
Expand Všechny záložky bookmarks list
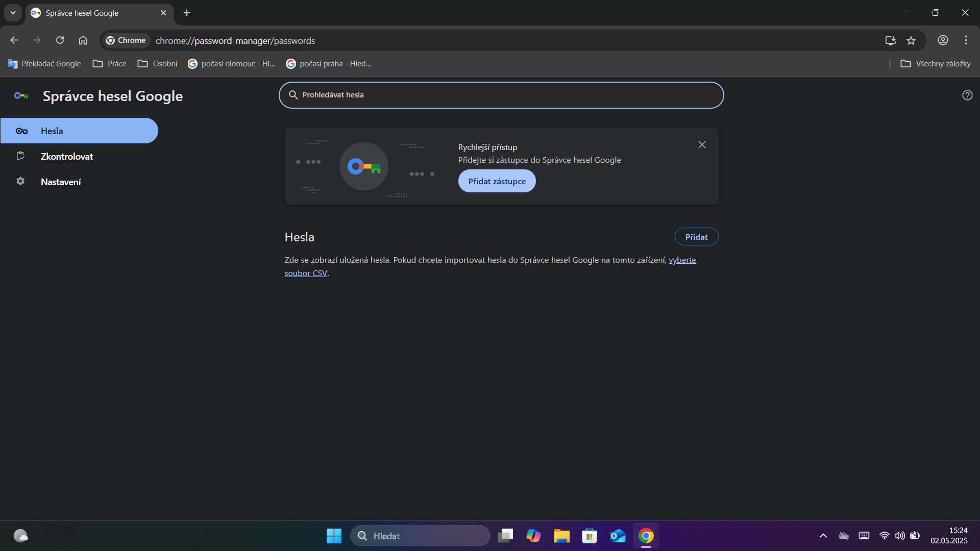coord(935,63)
